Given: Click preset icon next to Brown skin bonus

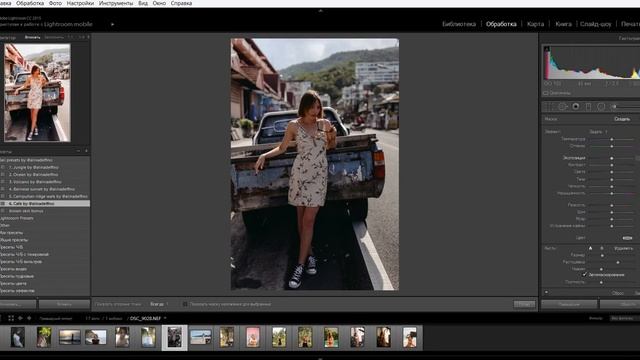Looking at the screenshot, I should 3,211.
